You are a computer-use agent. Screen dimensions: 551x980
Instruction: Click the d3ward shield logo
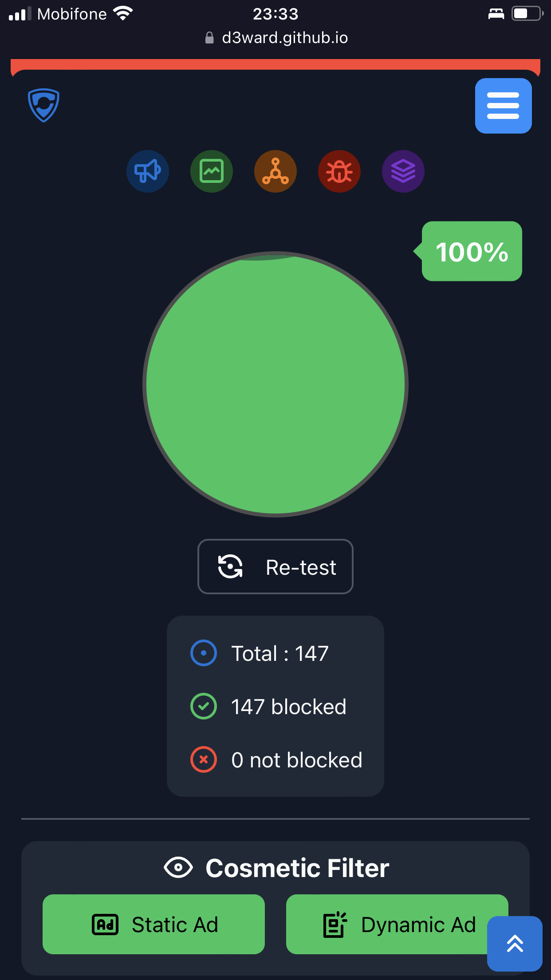click(x=44, y=105)
